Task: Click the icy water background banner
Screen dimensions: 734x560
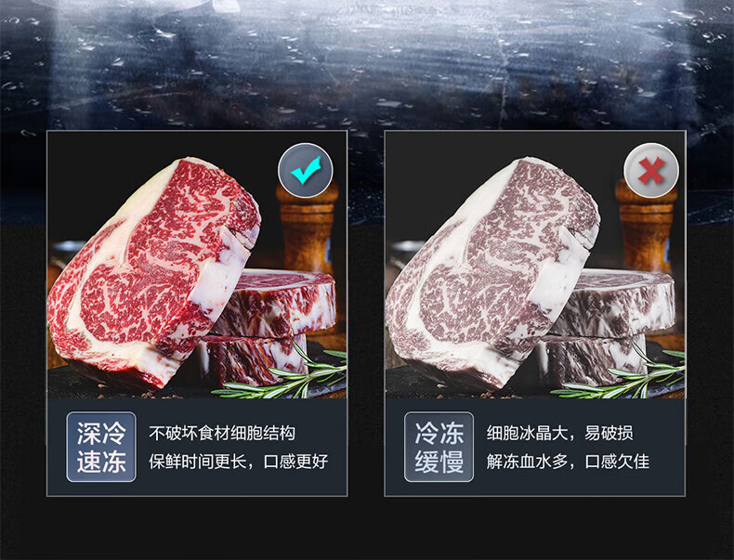Action: coord(367,65)
